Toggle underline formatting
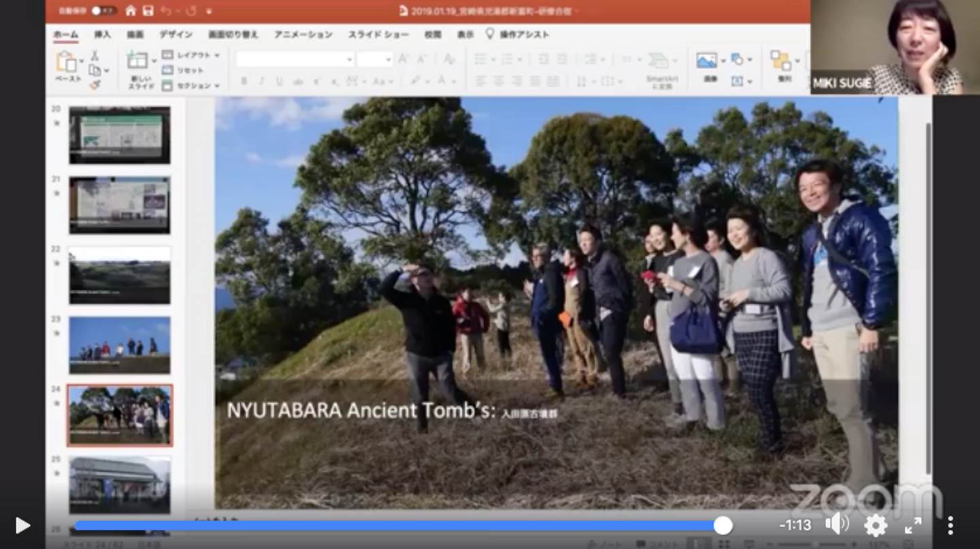Viewport: 980px width, 549px height. coord(280,82)
